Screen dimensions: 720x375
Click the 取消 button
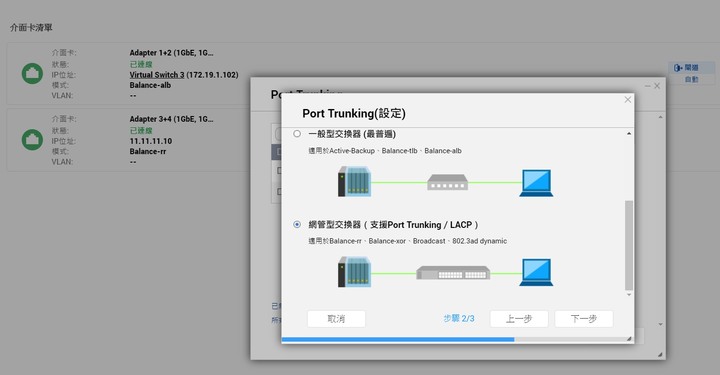(336, 319)
